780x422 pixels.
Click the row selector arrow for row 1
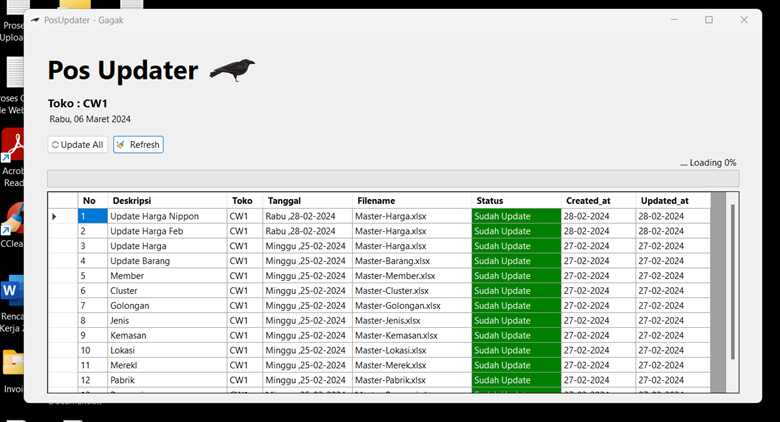[x=54, y=216]
